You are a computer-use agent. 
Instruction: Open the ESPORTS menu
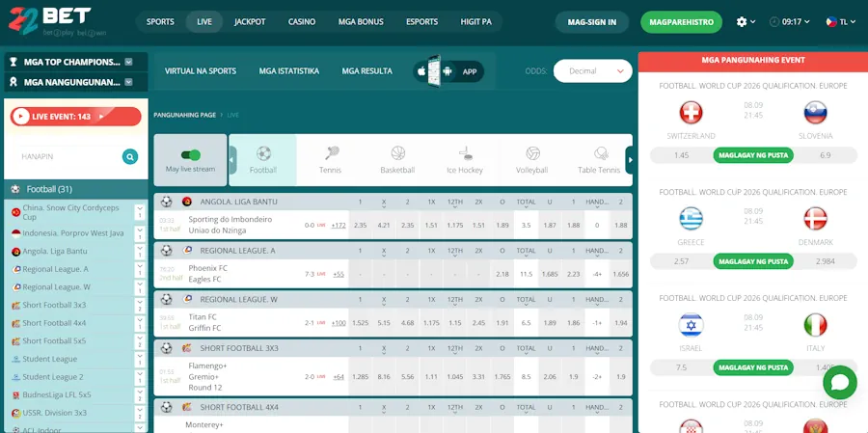421,22
